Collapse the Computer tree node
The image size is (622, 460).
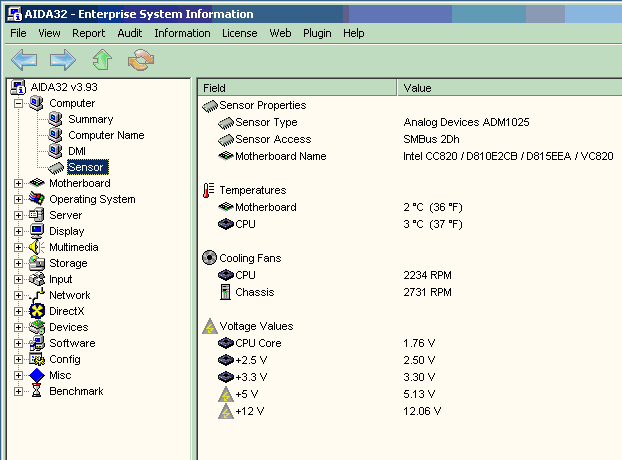tap(19, 103)
